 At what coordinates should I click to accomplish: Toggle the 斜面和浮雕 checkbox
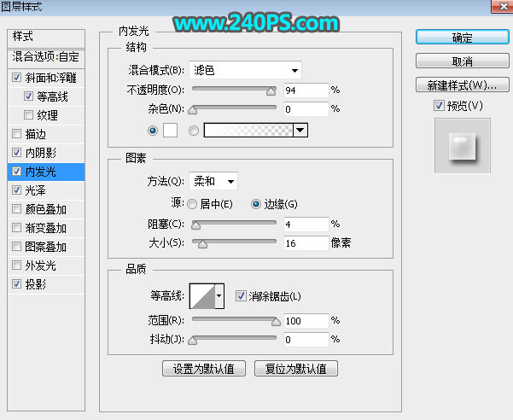16,78
